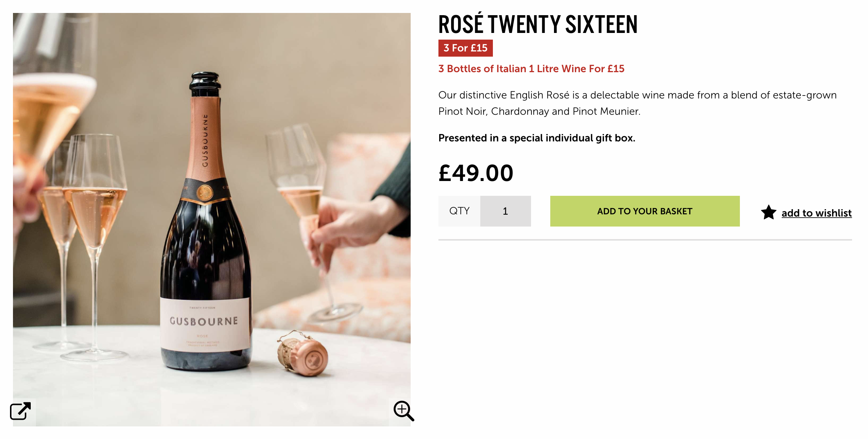Click the £49.00 price text

[476, 173]
